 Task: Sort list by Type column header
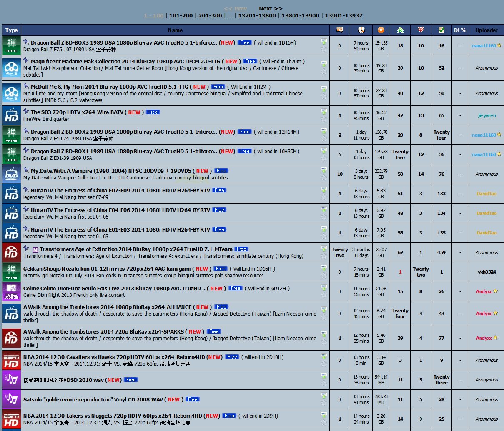click(x=11, y=30)
